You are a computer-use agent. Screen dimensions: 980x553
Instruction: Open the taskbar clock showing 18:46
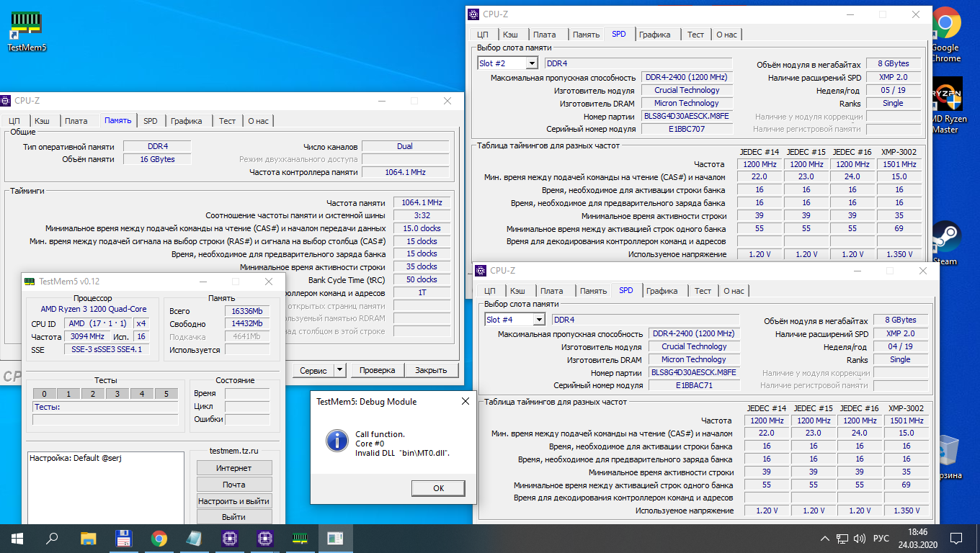[918, 538]
